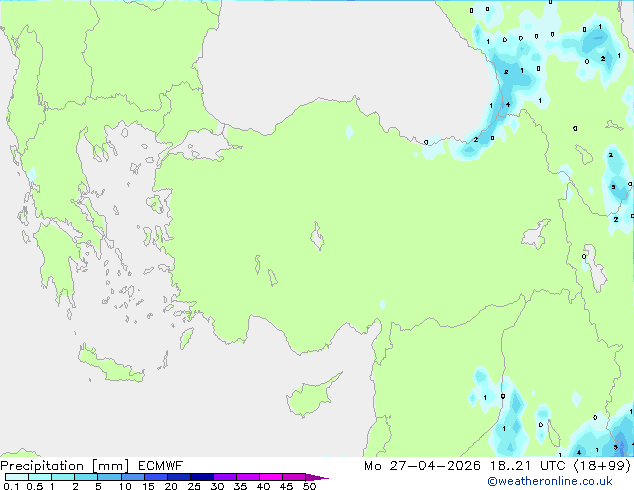
Task: Click the 20–25 mm dark blue swatch
Action: tap(178, 477)
